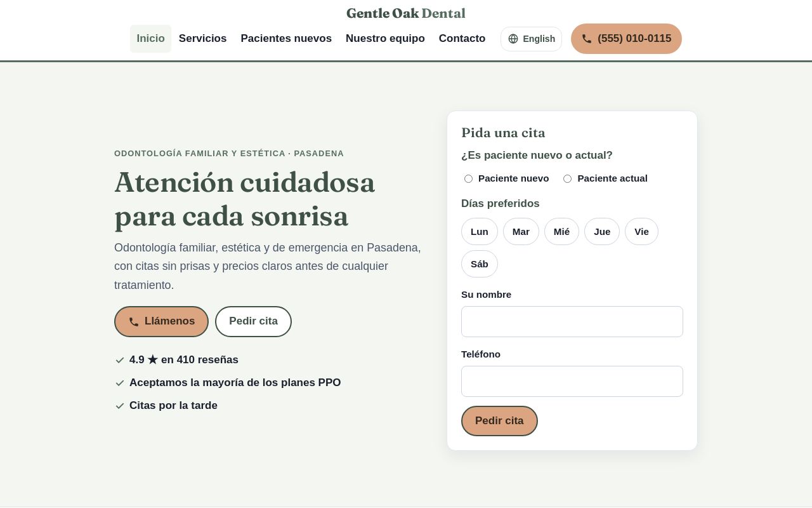
Task: Toggle the Mar day chip
Action: [521, 231]
